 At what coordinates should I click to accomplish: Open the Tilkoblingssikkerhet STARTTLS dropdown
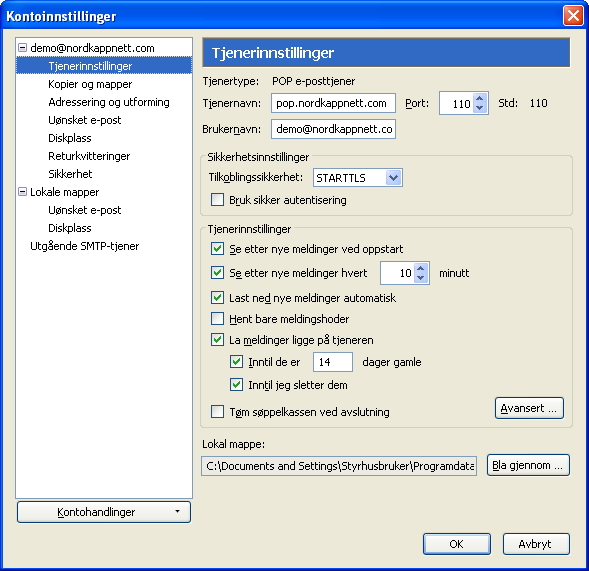[358, 178]
